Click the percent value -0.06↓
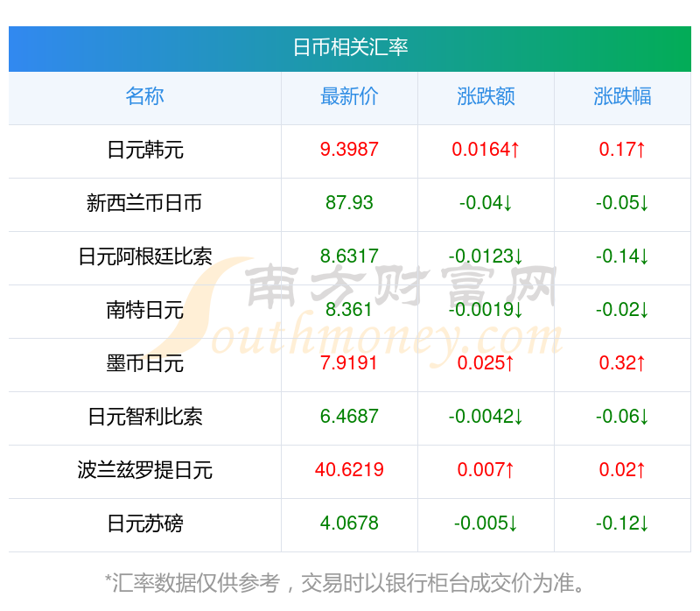700x611 pixels. [622, 417]
